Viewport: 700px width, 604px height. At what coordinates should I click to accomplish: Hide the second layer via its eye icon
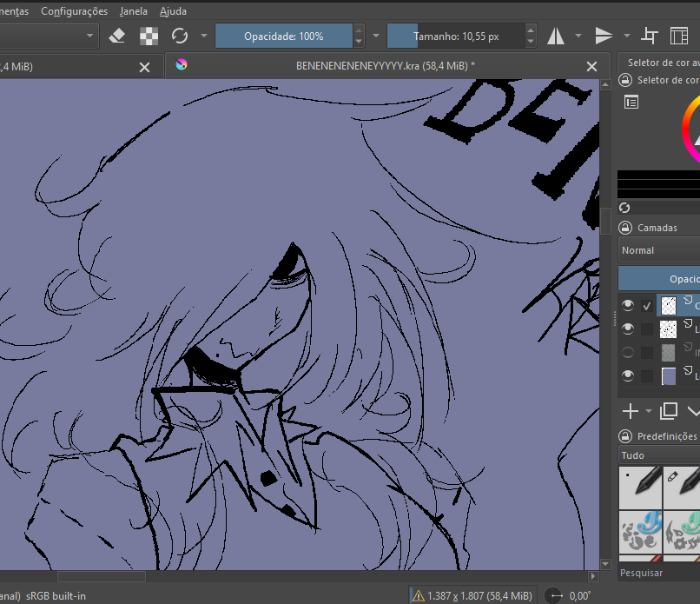click(628, 329)
